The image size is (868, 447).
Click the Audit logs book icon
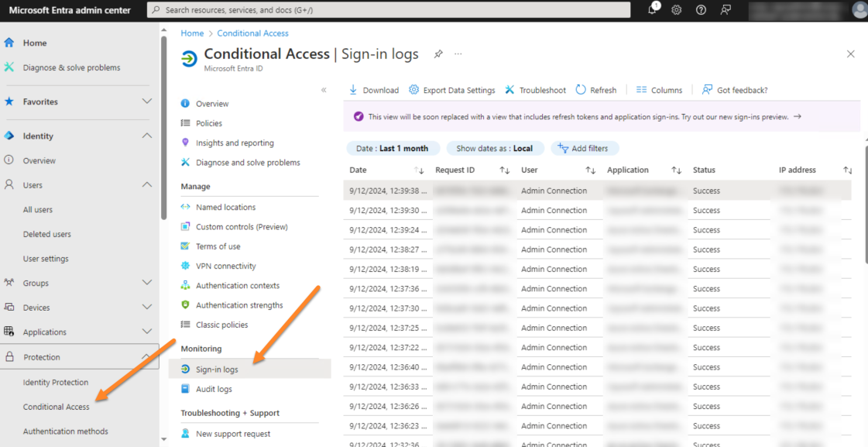click(185, 389)
